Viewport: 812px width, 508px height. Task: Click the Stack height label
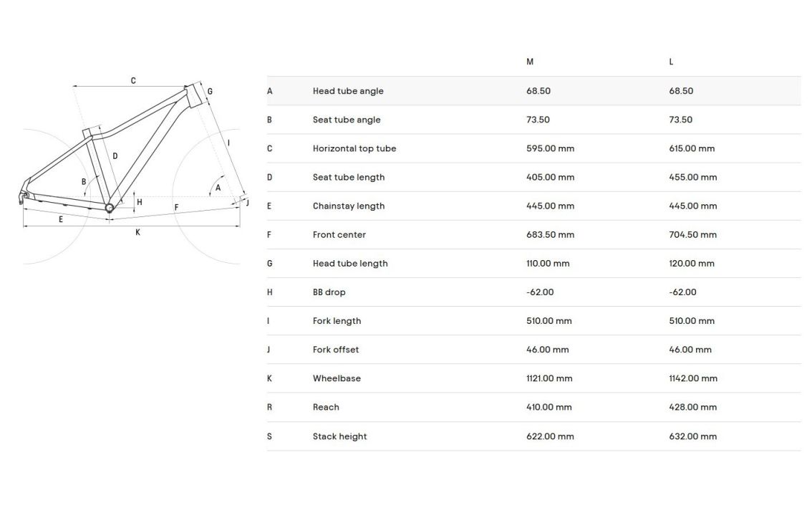(x=339, y=436)
